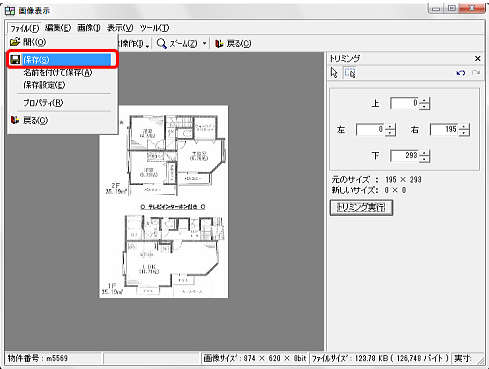The image size is (489, 369).
Task: Click the トリミング実行 button
Action: [361, 207]
